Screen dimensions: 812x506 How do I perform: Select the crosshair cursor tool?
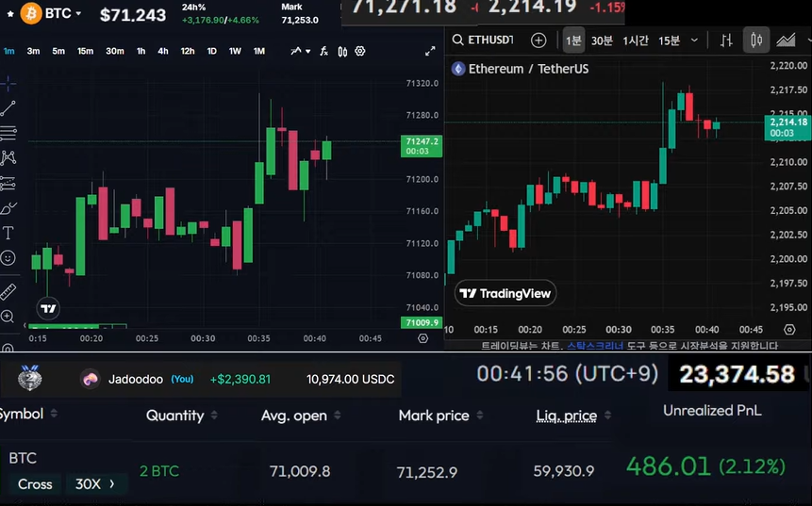[8, 83]
